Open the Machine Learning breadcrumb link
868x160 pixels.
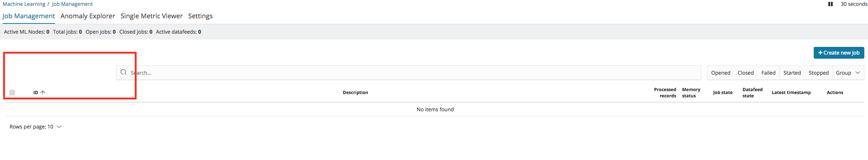click(x=24, y=4)
